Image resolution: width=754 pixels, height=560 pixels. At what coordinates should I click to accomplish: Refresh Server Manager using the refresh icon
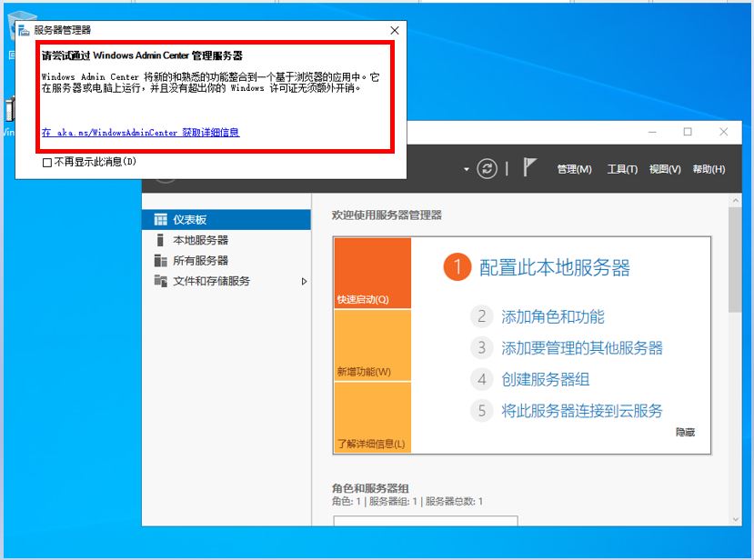click(x=488, y=169)
